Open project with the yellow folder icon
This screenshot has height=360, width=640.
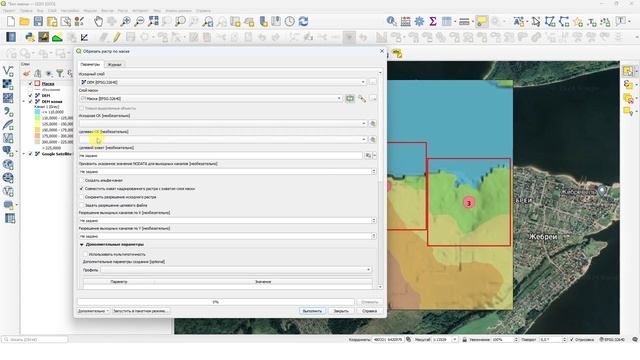[24, 22]
